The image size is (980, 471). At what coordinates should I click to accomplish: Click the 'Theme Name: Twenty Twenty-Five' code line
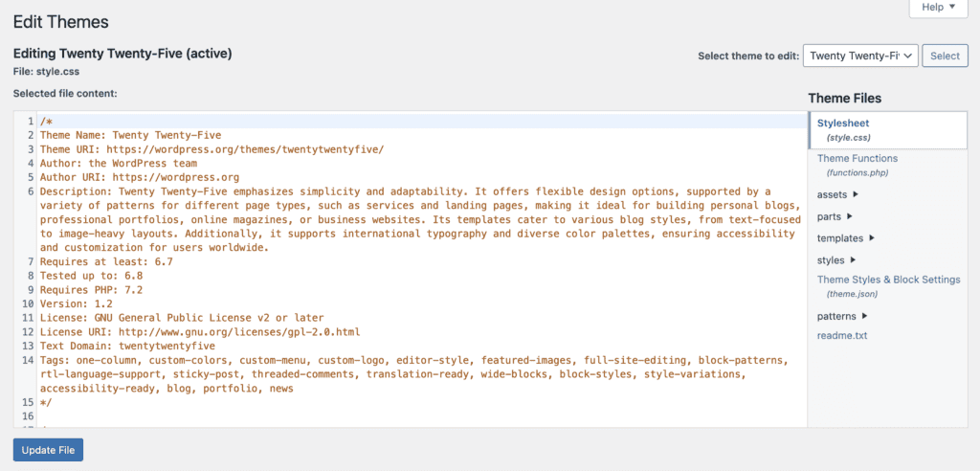130,135
